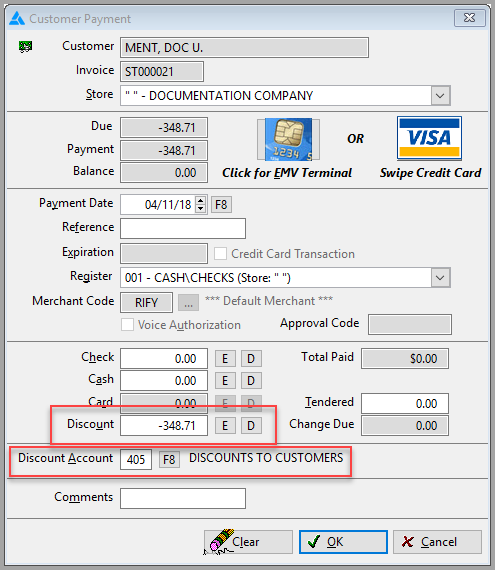
Task: Click the Comments text field
Action: pyautogui.click(x=183, y=498)
